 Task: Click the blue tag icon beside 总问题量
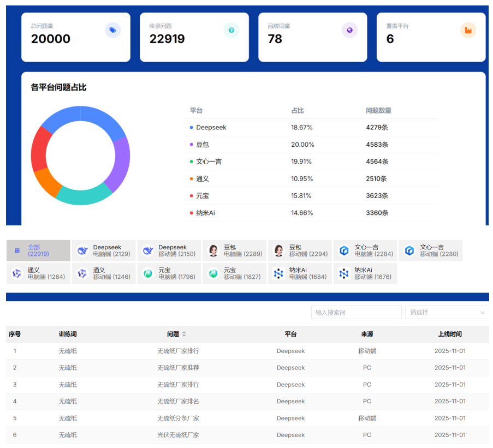[112, 30]
